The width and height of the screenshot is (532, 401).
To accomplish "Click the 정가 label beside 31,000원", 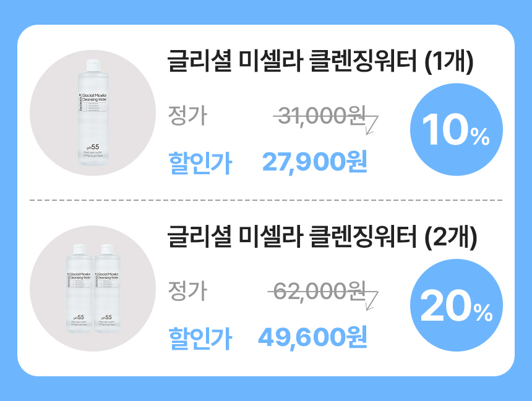I will [187, 116].
